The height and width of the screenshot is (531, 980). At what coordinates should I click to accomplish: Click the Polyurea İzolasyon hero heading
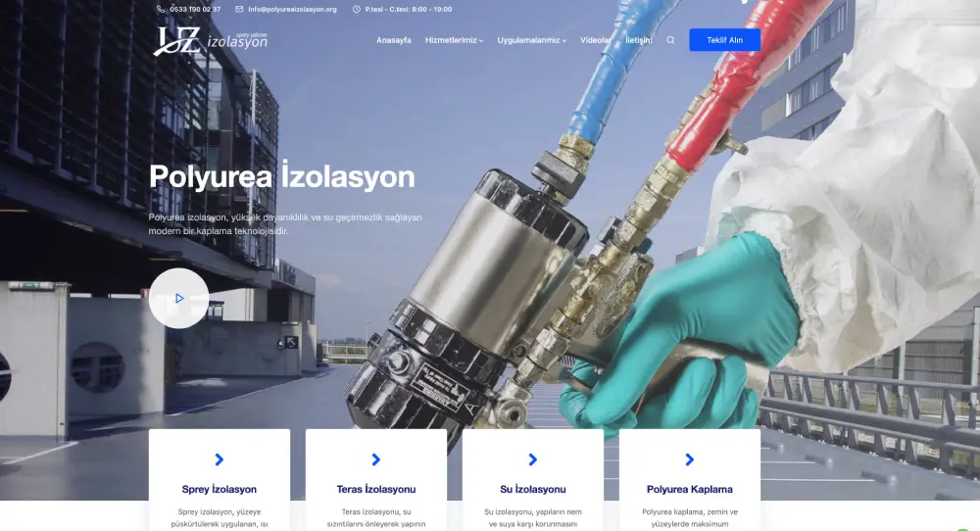(282, 176)
